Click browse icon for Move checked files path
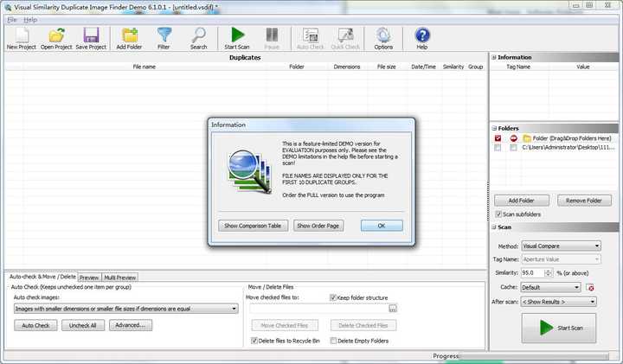 (x=393, y=309)
